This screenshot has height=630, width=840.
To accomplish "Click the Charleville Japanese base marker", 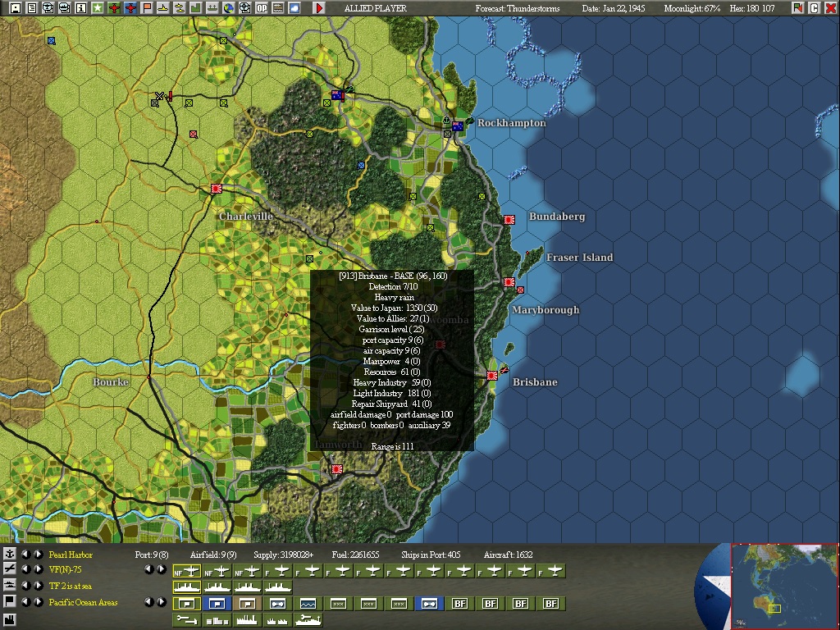I will click(x=217, y=189).
